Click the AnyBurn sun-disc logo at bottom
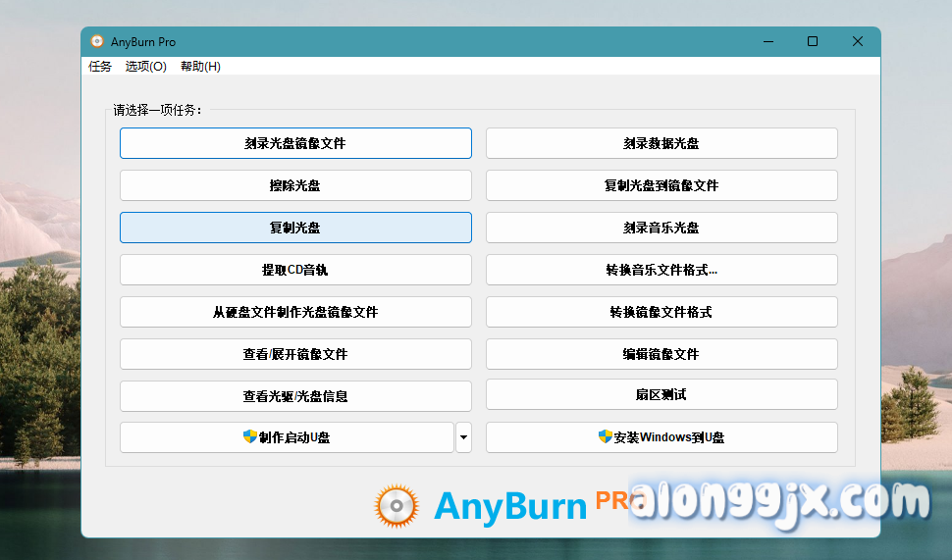The image size is (952, 560). coord(397,506)
